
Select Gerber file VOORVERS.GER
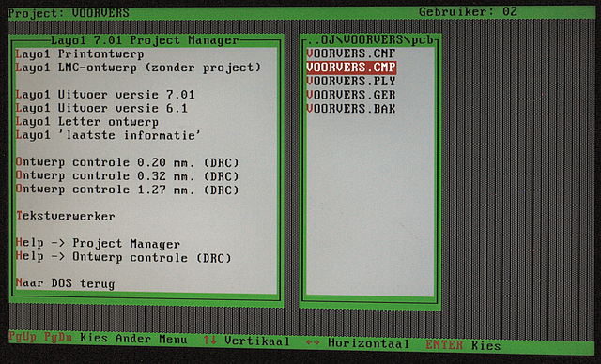click(x=351, y=95)
